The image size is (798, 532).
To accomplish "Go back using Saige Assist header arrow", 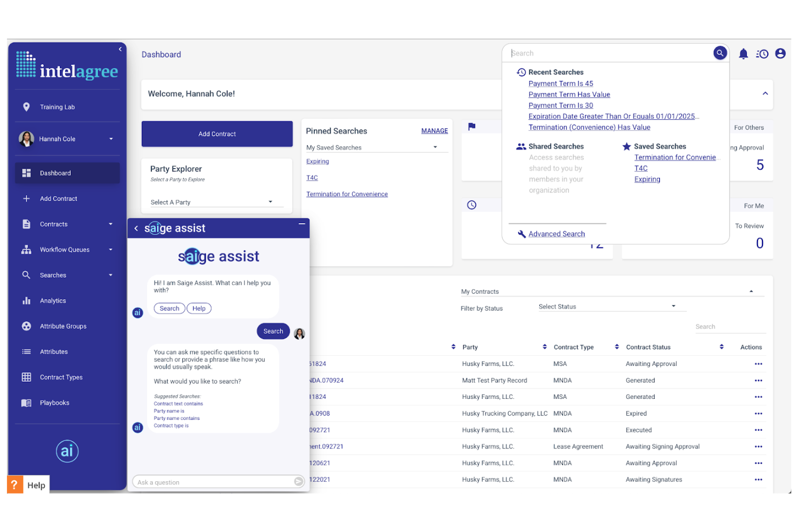I will tap(136, 229).
